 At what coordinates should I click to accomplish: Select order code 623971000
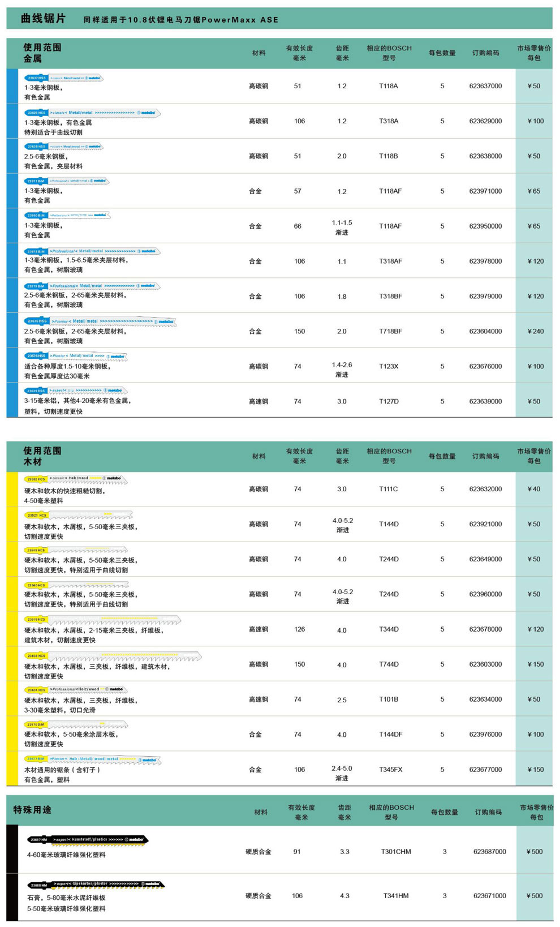pos(485,191)
